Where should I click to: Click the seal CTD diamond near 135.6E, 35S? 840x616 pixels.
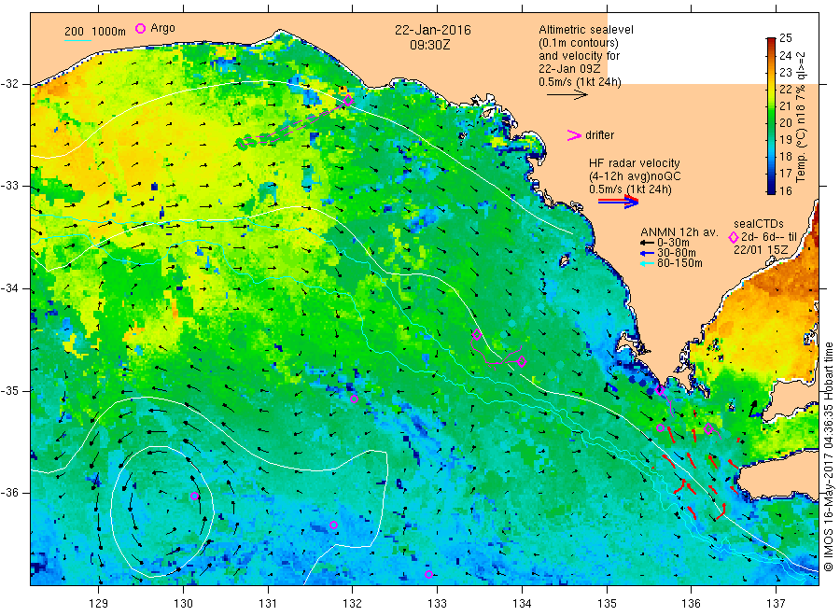(661, 391)
